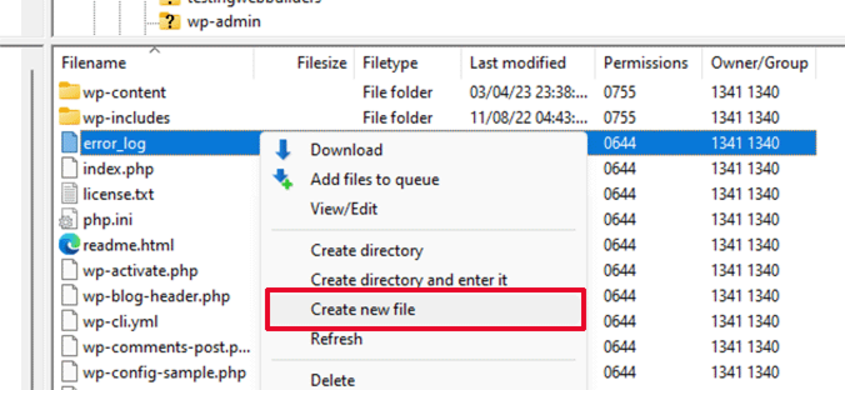Click wp-content's 1341 1340 owner cell
Image resolution: width=845 pixels, height=402 pixels.
tap(745, 92)
